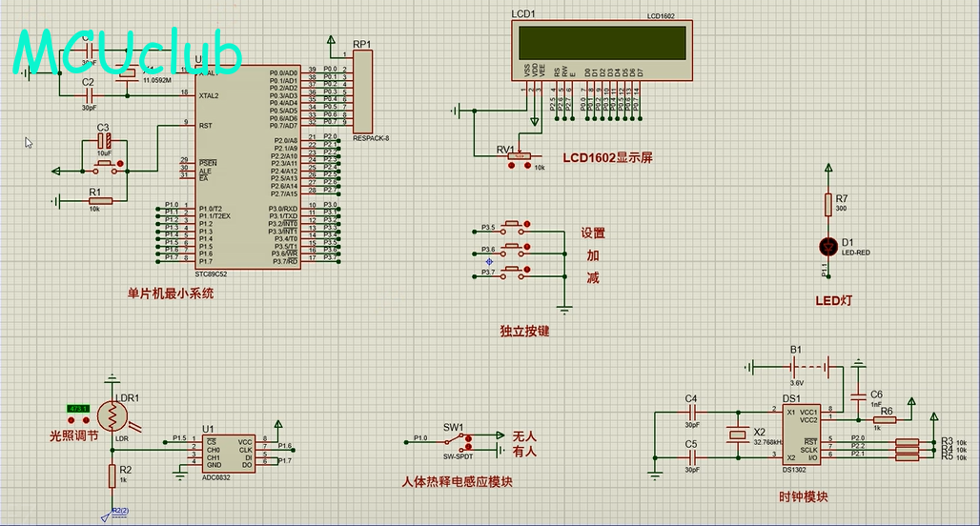The width and height of the screenshot is (980, 526).
Task: Click the R7 300 ohm resistor
Action: click(828, 200)
